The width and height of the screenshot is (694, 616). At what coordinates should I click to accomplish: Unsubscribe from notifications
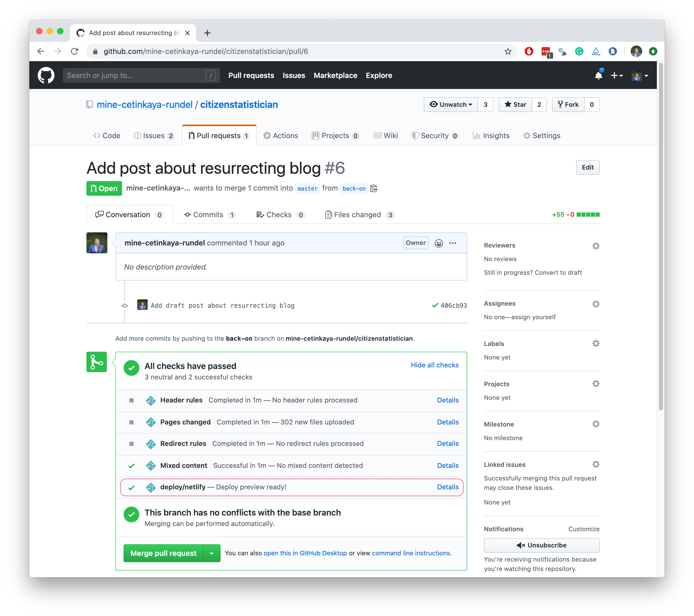click(x=542, y=545)
